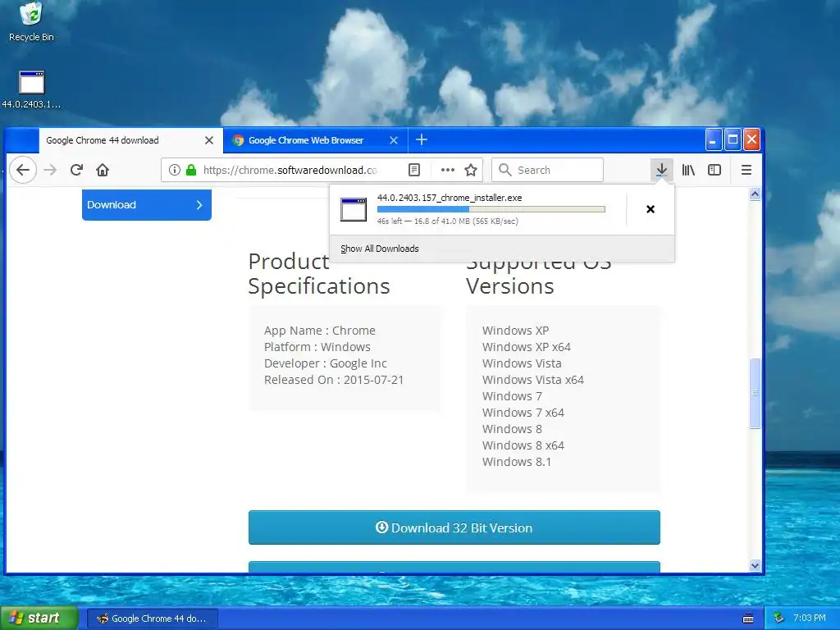
Task: Click the 'App Name : Chrome' line
Action: pos(320,331)
